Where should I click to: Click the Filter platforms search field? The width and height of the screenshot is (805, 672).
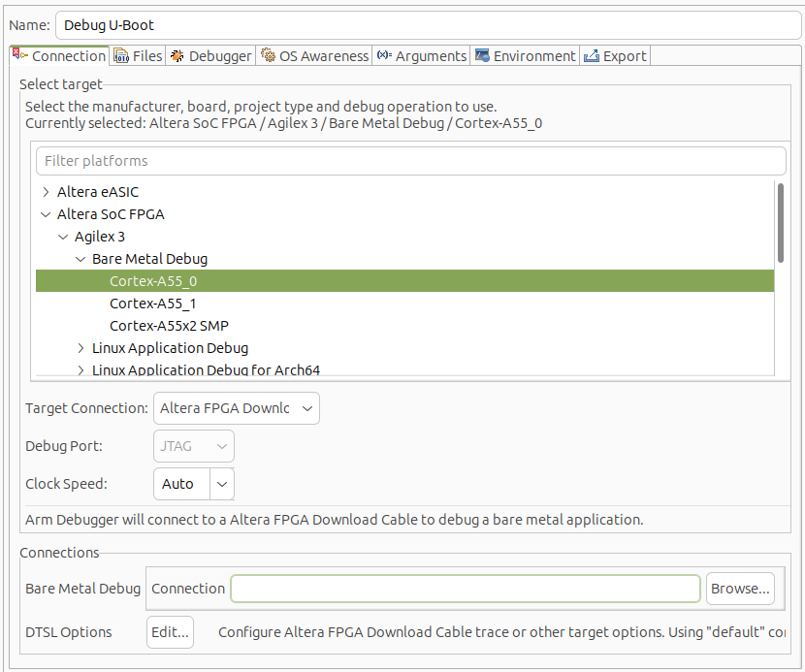(410, 161)
